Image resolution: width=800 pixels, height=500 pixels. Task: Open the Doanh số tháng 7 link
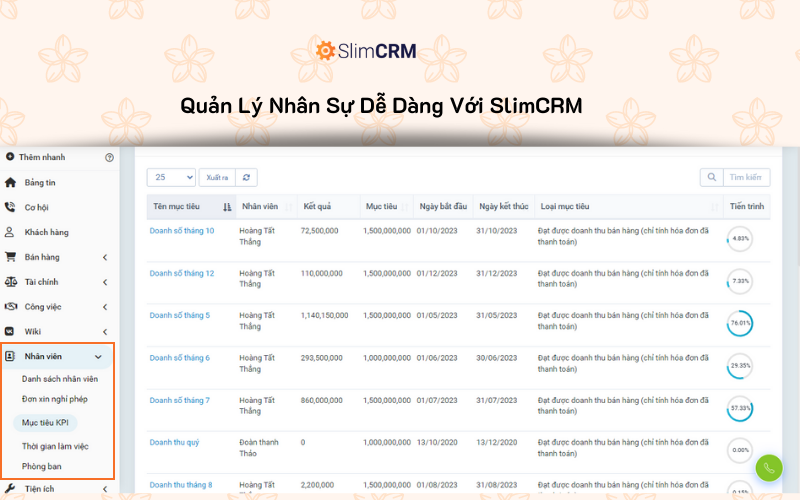180,400
